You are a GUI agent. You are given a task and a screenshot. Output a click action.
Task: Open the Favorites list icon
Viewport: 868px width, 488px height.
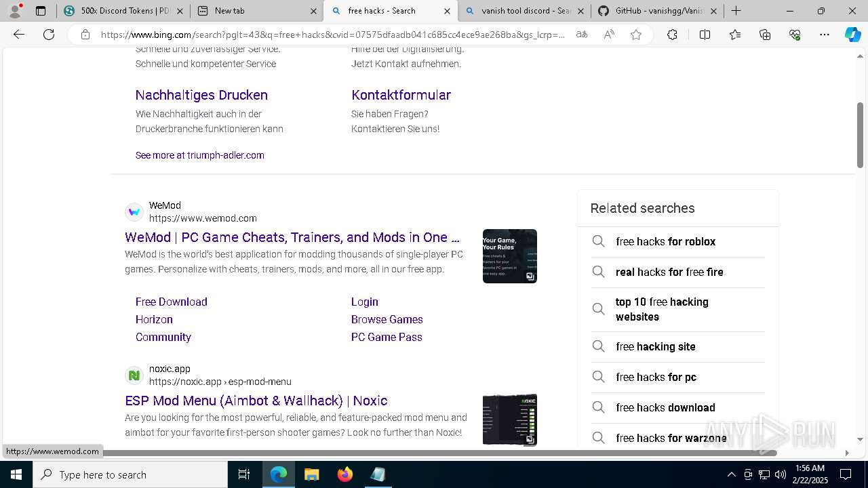[x=735, y=35]
